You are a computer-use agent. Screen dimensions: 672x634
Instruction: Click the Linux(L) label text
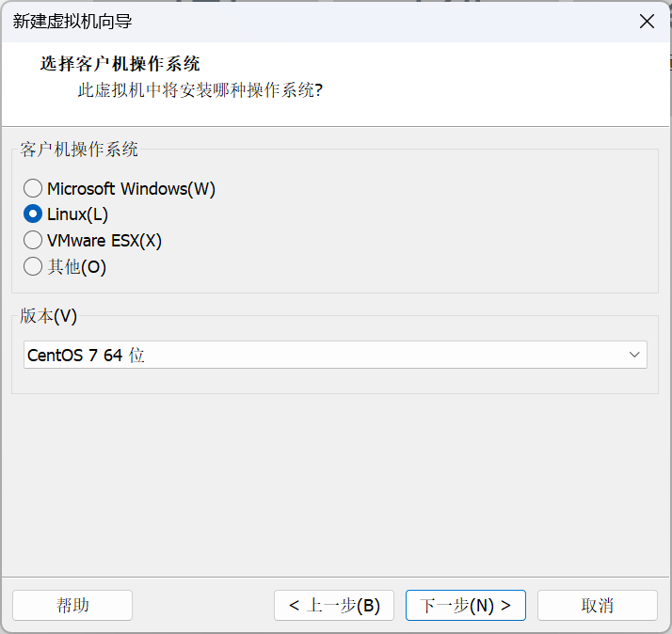tap(78, 214)
